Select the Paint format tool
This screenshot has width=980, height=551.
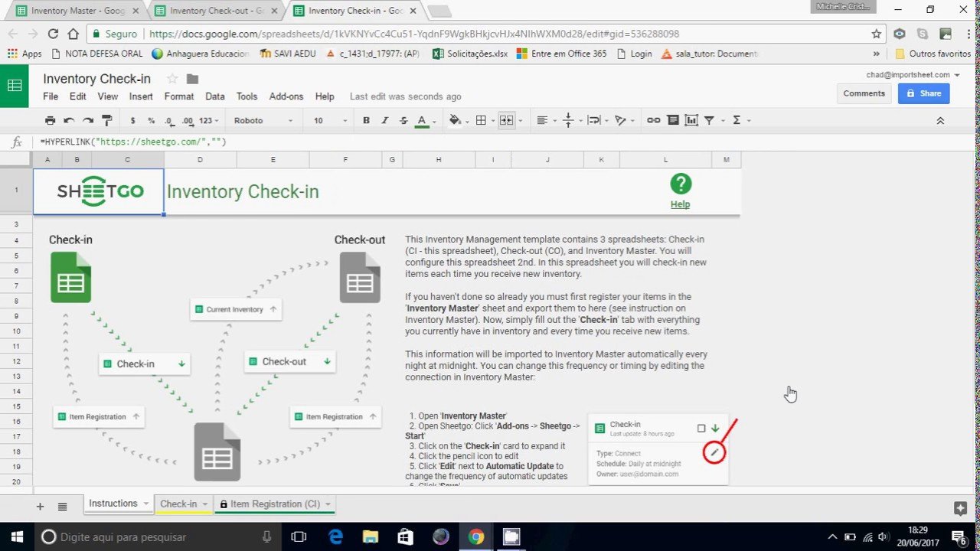click(x=107, y=120)
